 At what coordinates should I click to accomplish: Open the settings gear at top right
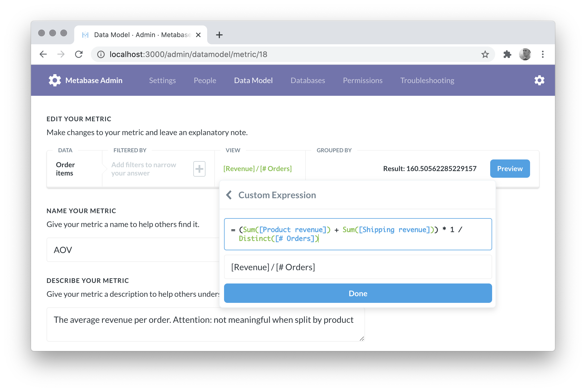[x=539, y=80]
